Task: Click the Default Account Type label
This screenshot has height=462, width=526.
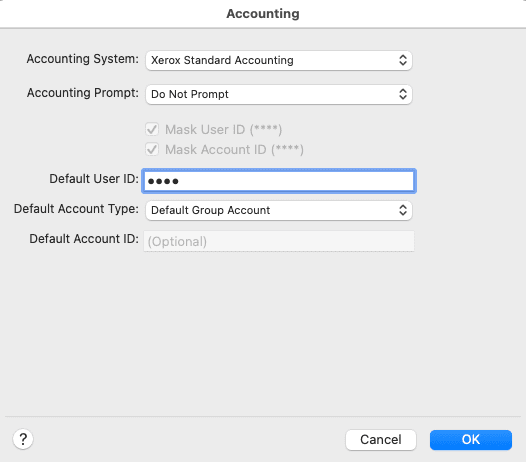Action: click(76, 209)
